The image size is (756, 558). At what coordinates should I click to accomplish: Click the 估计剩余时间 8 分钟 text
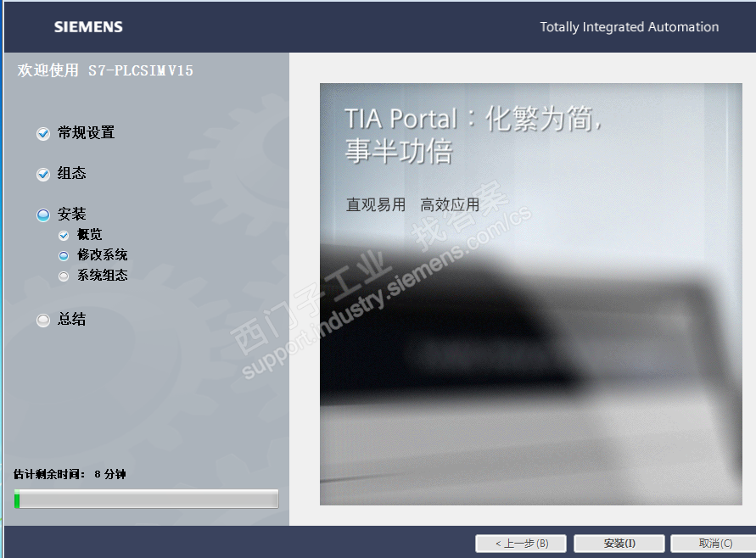pyautogui.click(x=70, y=474)
